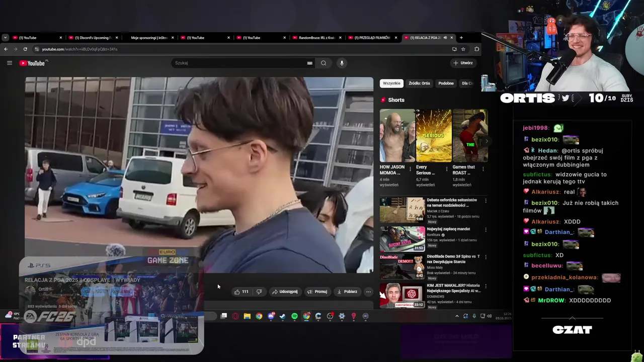The width and height of the screenshot is (644, 362).
Task: Open the Maciek z Czatu channel link
Action: click(438, 211)
